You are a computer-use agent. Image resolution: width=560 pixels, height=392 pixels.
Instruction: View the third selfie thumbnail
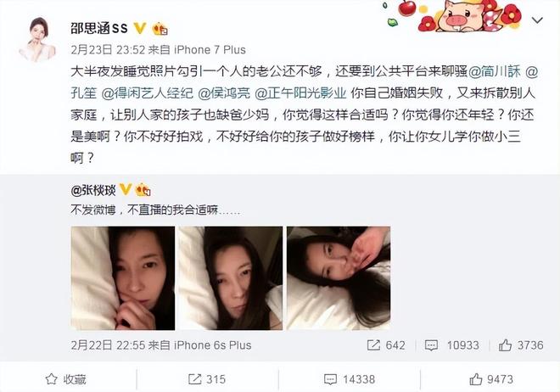click(339, 278)
